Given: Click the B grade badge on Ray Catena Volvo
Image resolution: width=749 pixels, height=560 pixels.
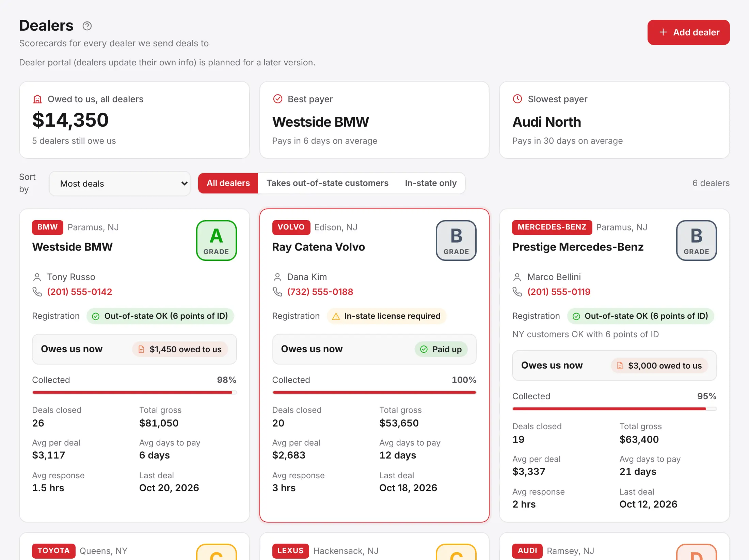Looking at the screenshot, I should point(456,240).
